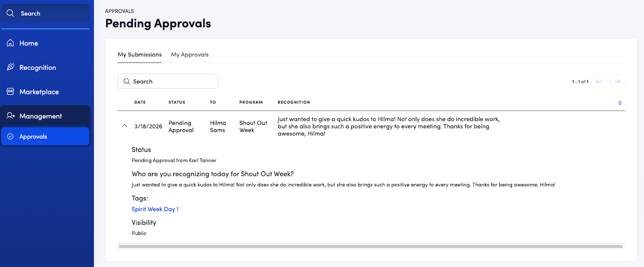Sort by the DATE column header
Image resolution: width=644 pixels, height=267 pixels.
140,102
